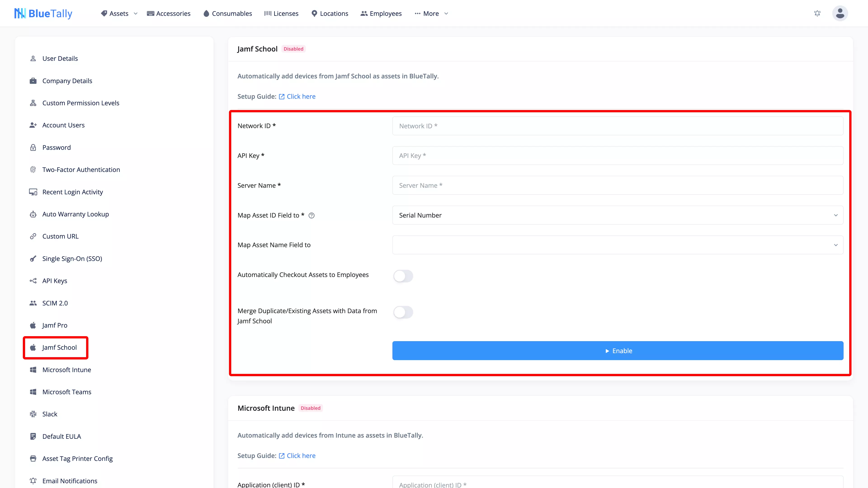Click the Two-Factor Authentication fingerprint icon
Image resolution: width=868 pixels, height=488 pixels.
click(33, 170)
